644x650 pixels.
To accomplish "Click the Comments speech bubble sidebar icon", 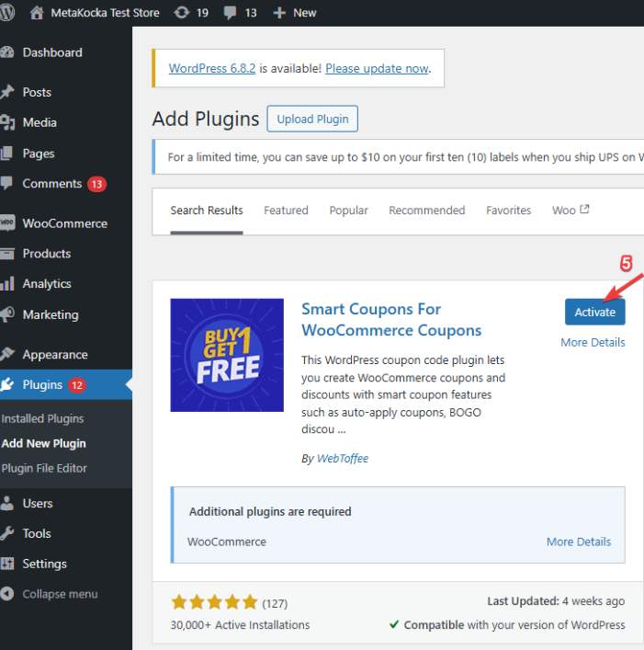I will pyautogui.click(x=7, y=184).
